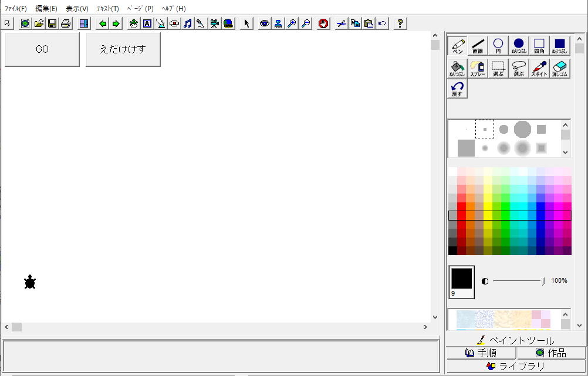588x376 pixels.
Task: Activate the スポイト eyedropper tool
Action: click(x=539, y=69)
